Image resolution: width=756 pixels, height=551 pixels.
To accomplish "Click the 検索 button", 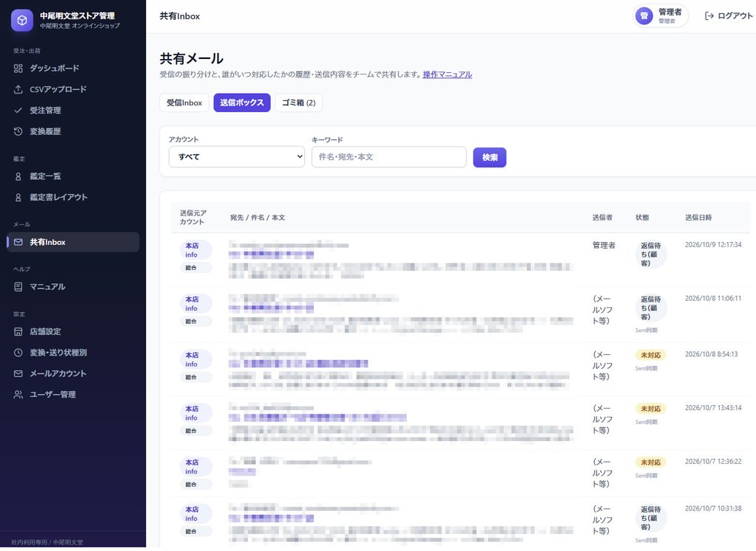I will (x=489, y=158).
